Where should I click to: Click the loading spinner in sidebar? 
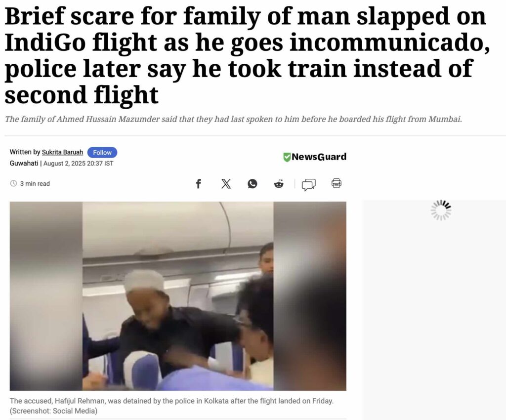point(441,210)
